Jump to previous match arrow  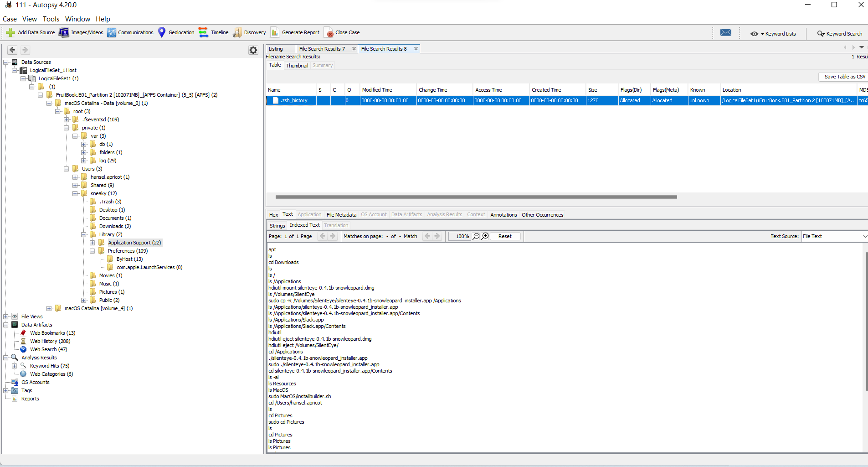click(427, 236)
